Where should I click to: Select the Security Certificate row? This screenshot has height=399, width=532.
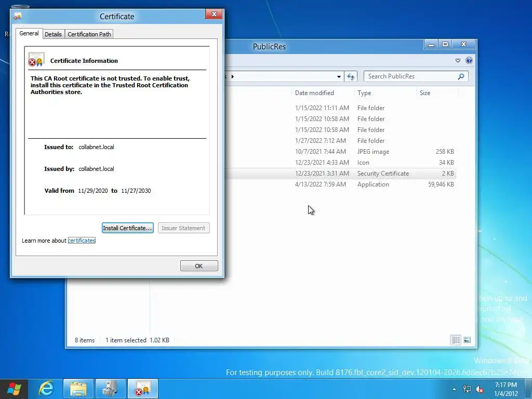pos(340,174)
